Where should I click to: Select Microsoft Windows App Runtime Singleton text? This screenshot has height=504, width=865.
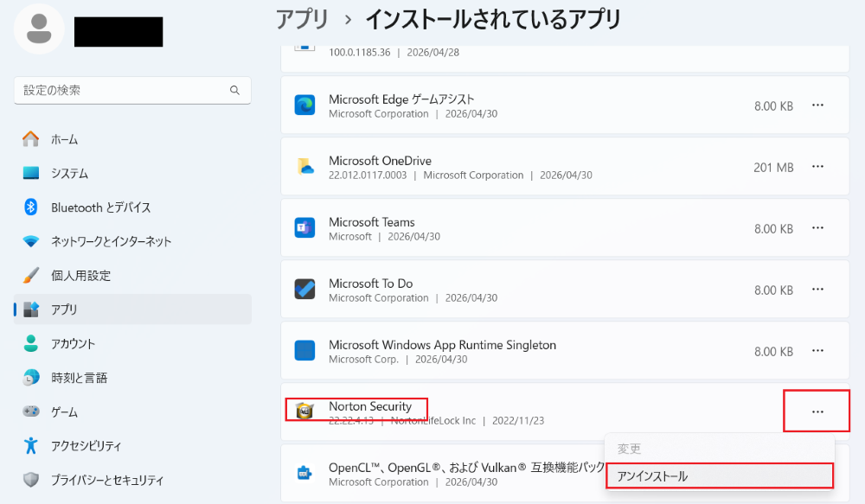[x=442, y=345]
